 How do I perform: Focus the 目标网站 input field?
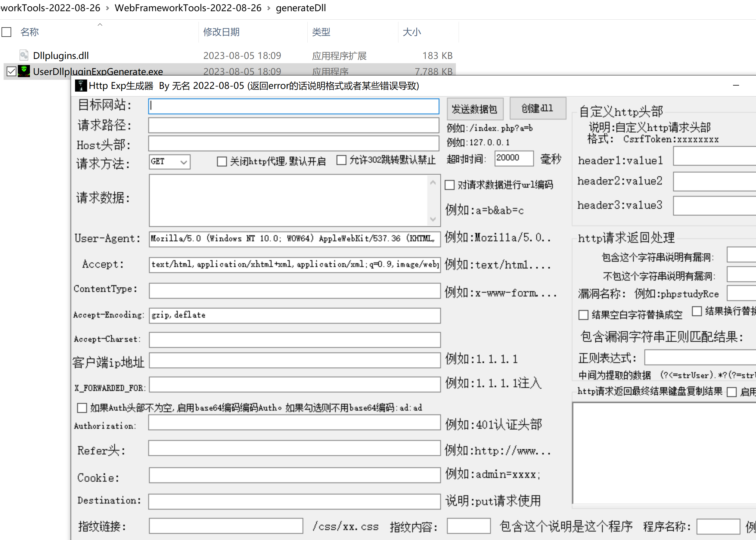coord(294,106)
